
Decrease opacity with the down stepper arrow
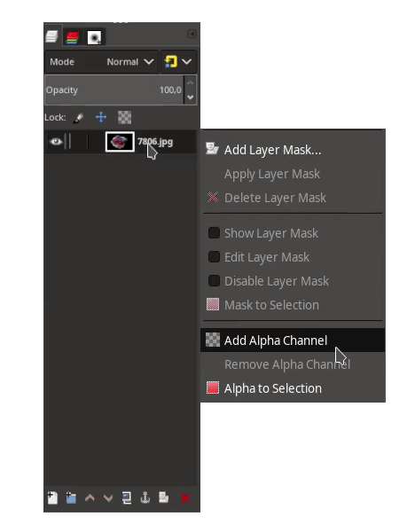click(191, 98)
